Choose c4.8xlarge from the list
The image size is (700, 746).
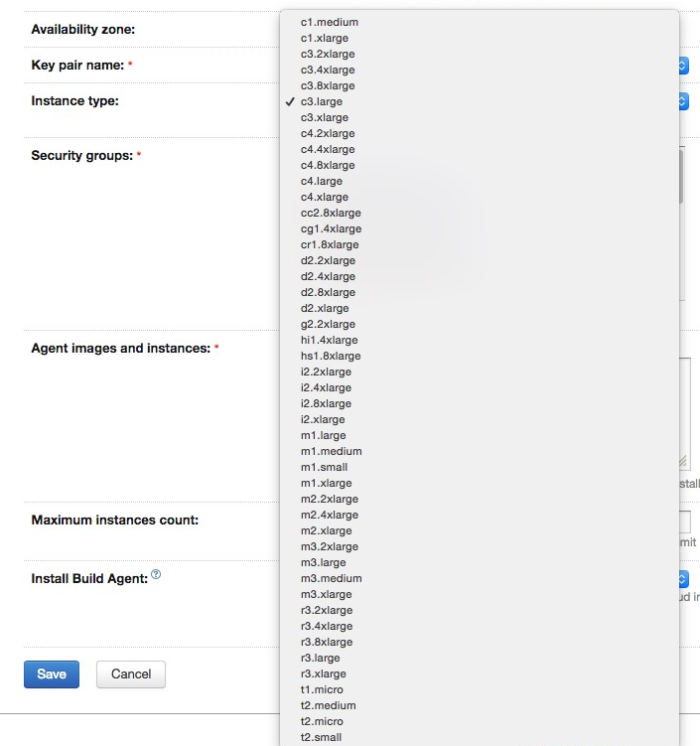(480, 165)
